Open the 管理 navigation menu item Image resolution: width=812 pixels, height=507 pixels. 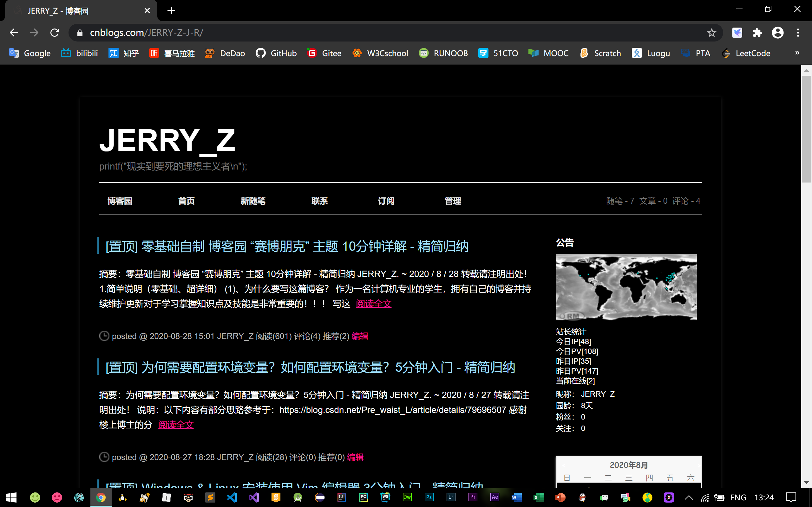pyautogui.click(x=453, y=201)
